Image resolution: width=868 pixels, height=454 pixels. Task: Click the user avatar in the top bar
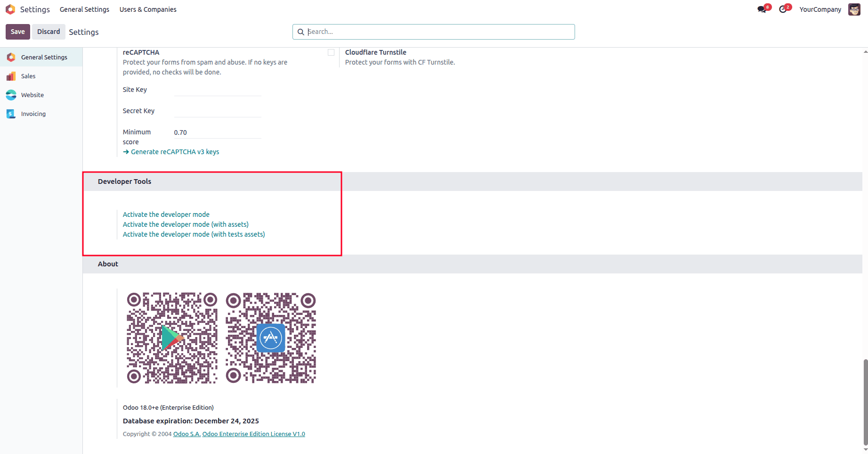854,9
